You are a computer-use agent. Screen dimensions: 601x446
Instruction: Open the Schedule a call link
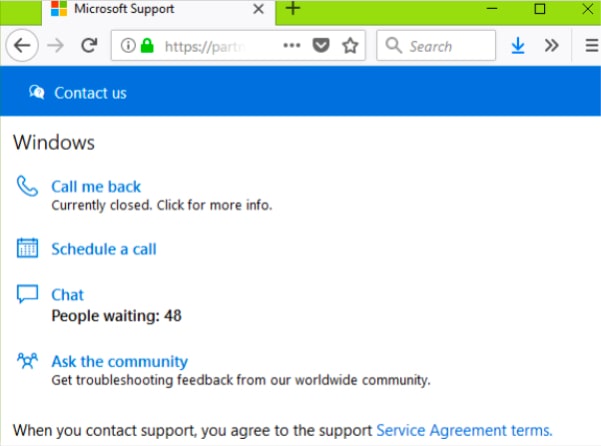[x=104, y=249]
